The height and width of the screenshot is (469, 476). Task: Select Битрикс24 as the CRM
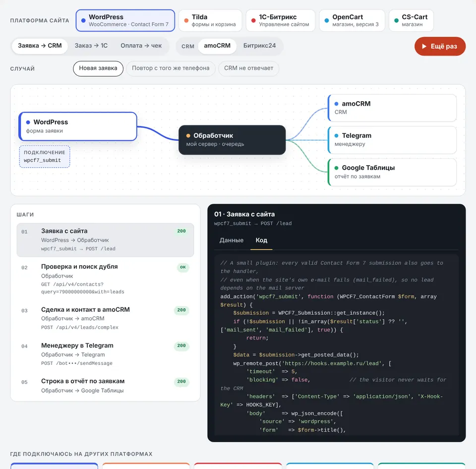click(259, 46)
